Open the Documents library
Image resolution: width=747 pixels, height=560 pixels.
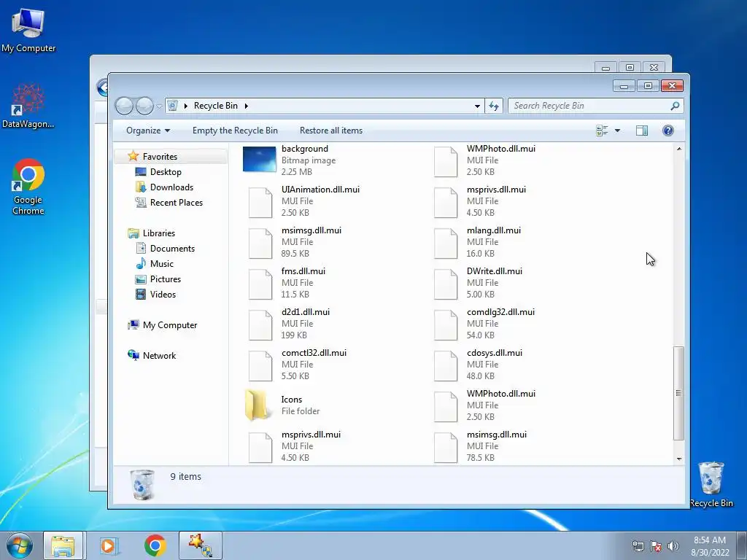click(172, 248)
